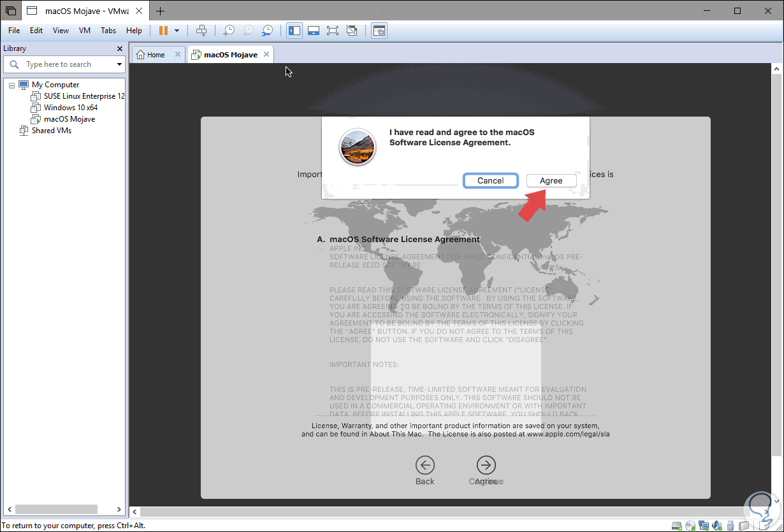Open the VM menu
The width and height of the screenshot is (784, 532).
[x=85, y=31]
